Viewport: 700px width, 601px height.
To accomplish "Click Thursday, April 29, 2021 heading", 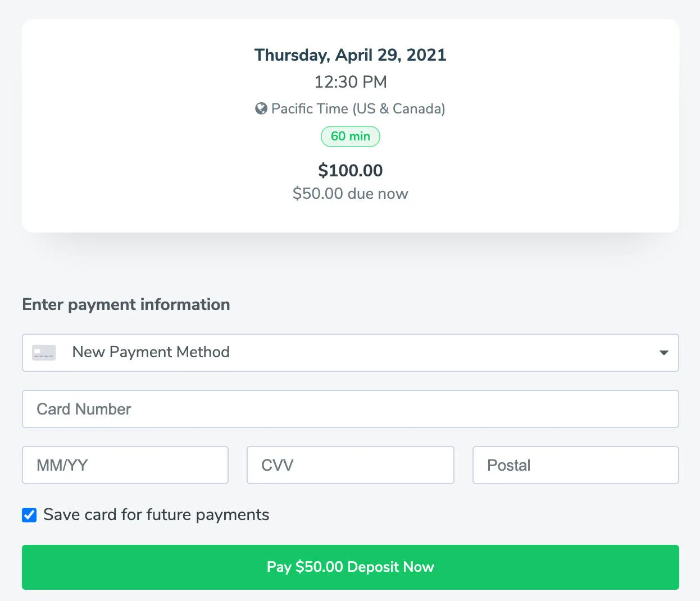I will [350, 54].
